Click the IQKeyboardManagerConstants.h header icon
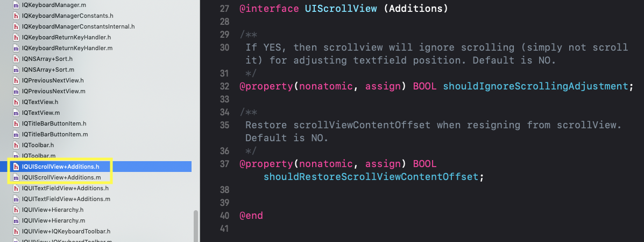Screen dimensions: 644x242 [x=16, y=16]
